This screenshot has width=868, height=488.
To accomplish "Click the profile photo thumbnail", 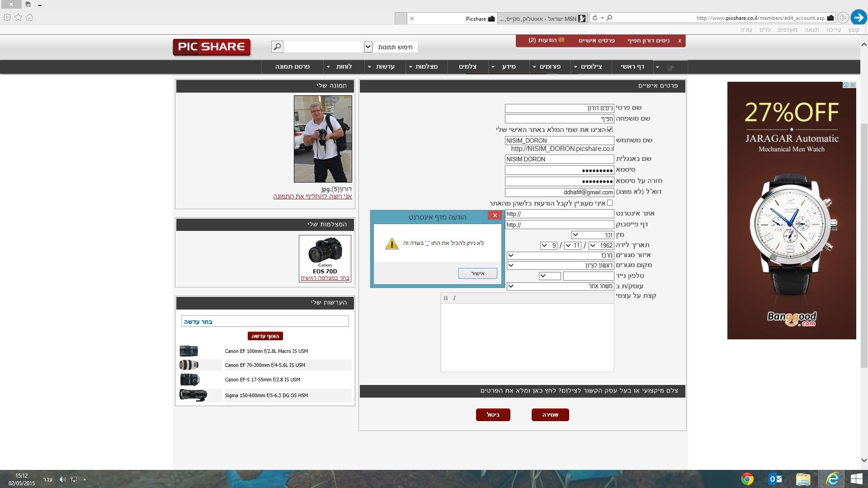I will (x=323, y=139).
